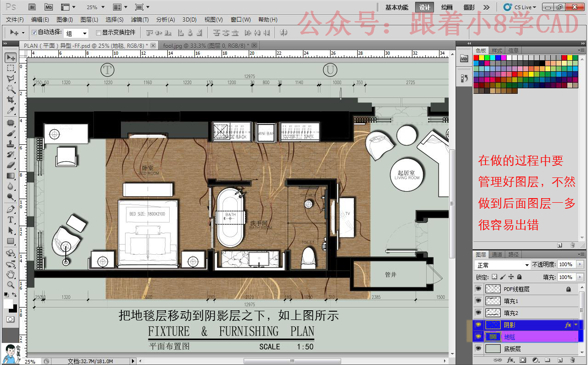This screenshot has width=588, height=365.
Task: Toggle visibility of the 底板层 layer
Action: pyautogui.click(x=479, y=348)
